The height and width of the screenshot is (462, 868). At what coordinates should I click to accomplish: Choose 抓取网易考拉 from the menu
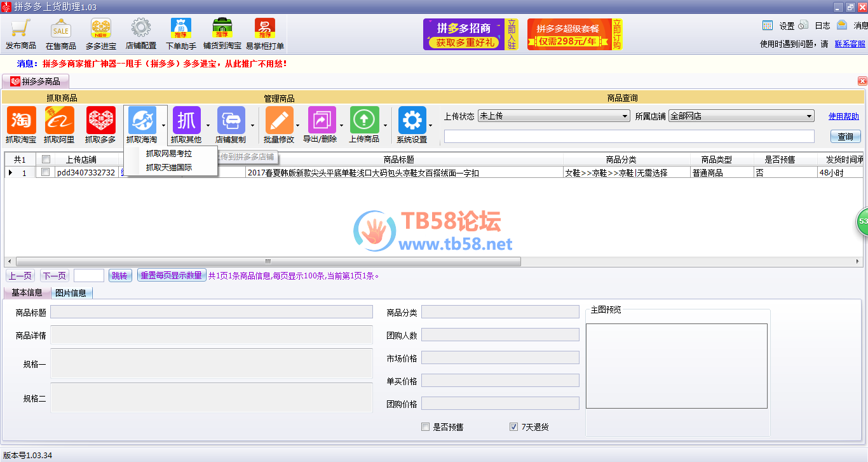click(x=168, y=154)
